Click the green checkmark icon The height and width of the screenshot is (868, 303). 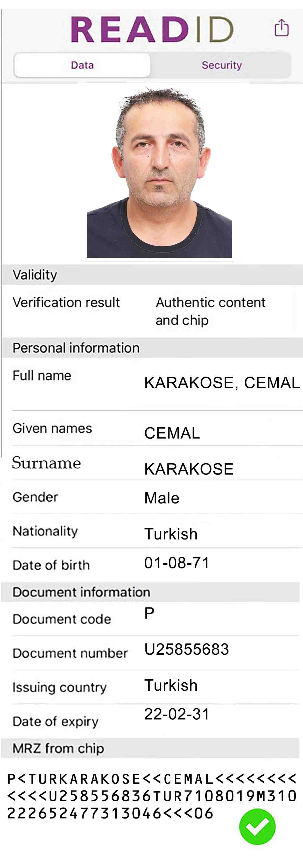257,826
